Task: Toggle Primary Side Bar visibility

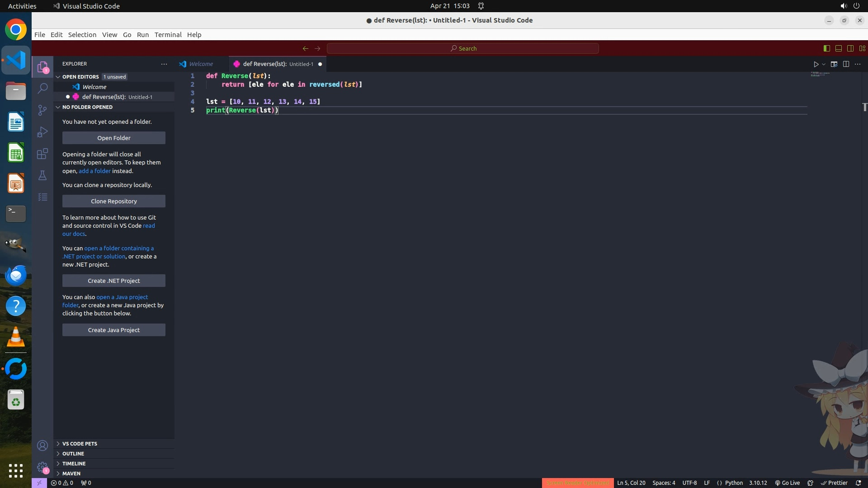Action: click(826, 48)
